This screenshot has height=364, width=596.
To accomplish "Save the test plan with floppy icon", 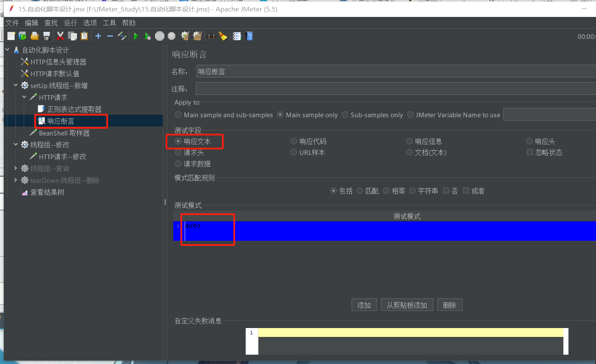I will point(47,36).
